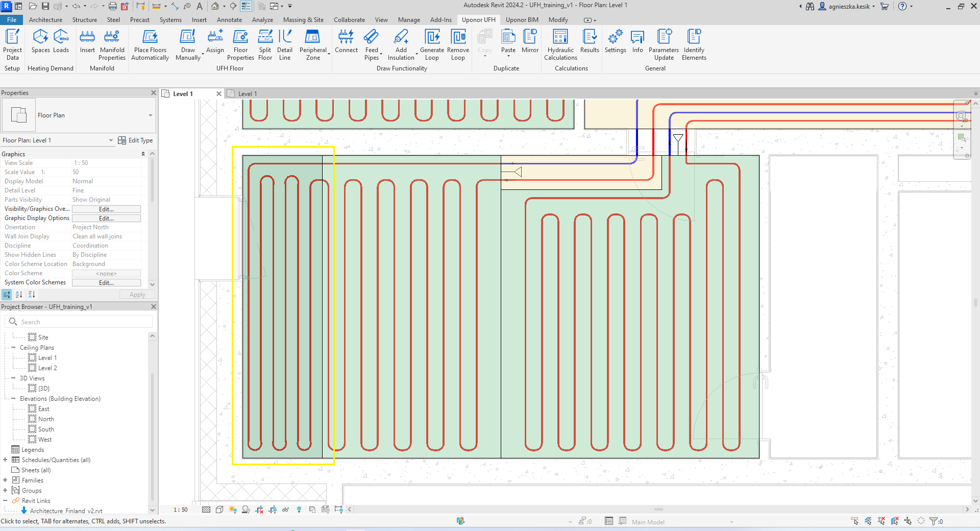Toggle Thin Lines in quick access toolbar
980x531 pixels.
[246, 6]
